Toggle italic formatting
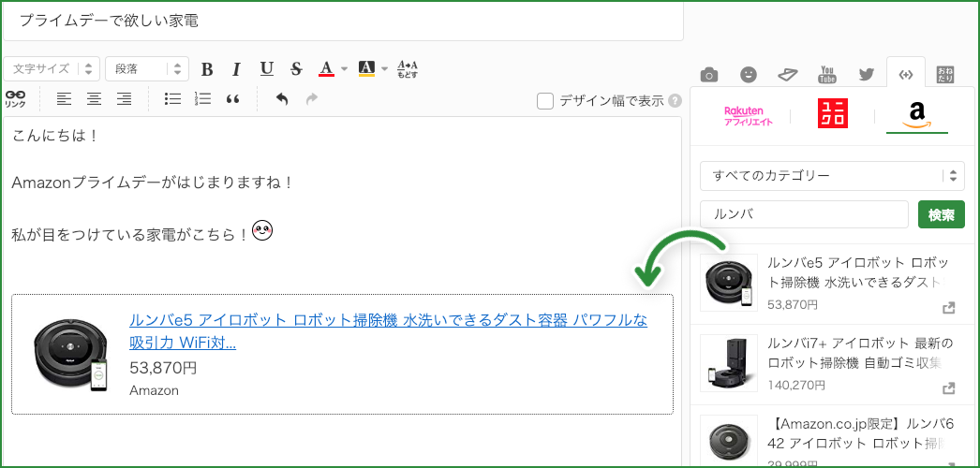Image resolution: width=980 pixels, height=468 pixels. 236,69
